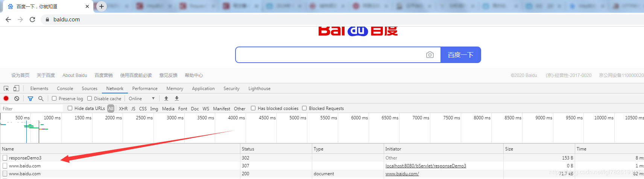Enable Preserve log checkbox
This screenshot has height=179, width=644.
point(54,98)
